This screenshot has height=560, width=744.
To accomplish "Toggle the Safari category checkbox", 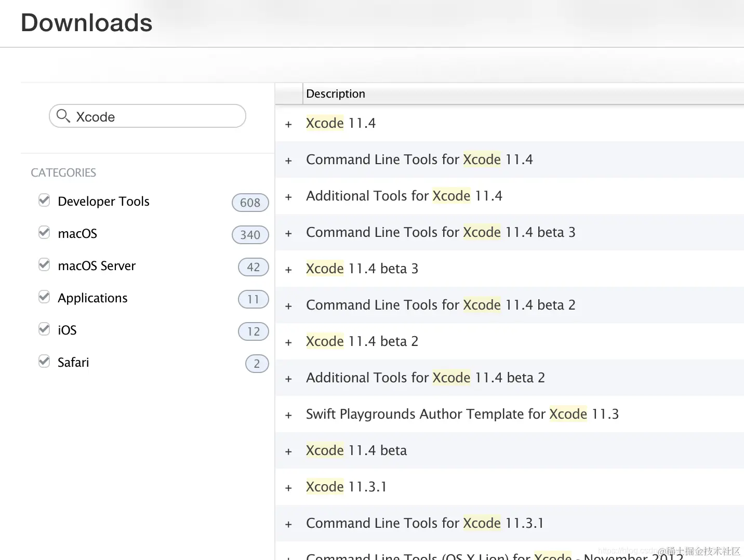I will click(x=44, y=361).
